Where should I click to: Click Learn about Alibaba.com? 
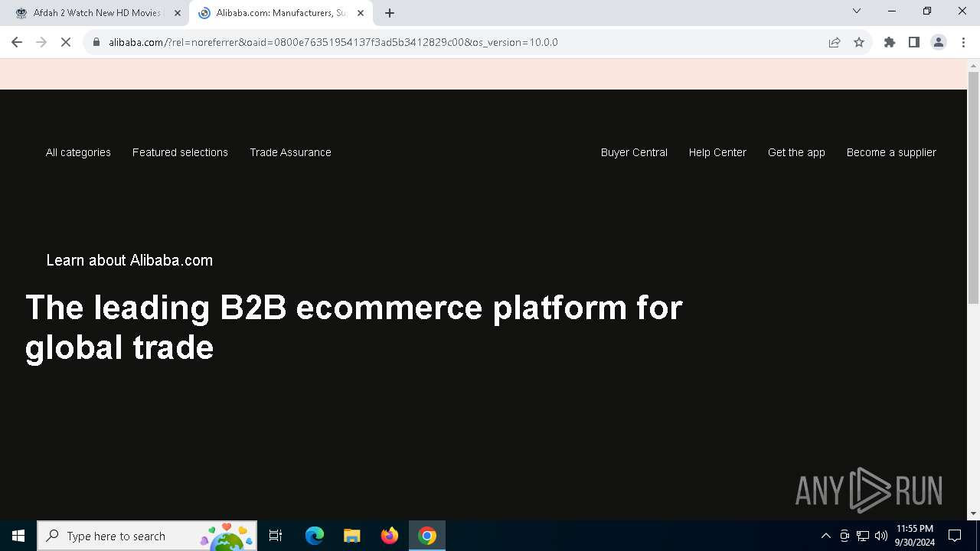[x=129, y=260]
